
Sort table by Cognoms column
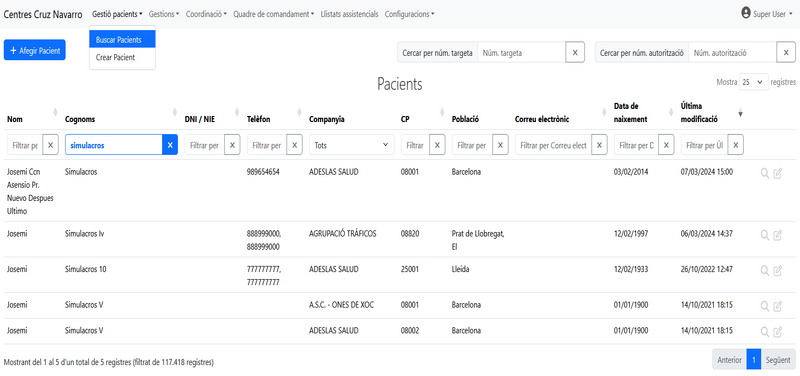point(174,113)
